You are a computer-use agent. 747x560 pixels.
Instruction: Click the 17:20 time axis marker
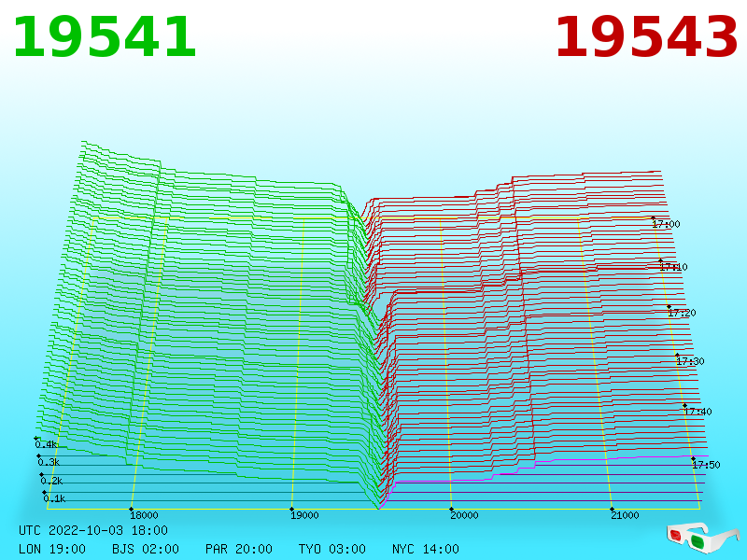(x=682, y=313)
